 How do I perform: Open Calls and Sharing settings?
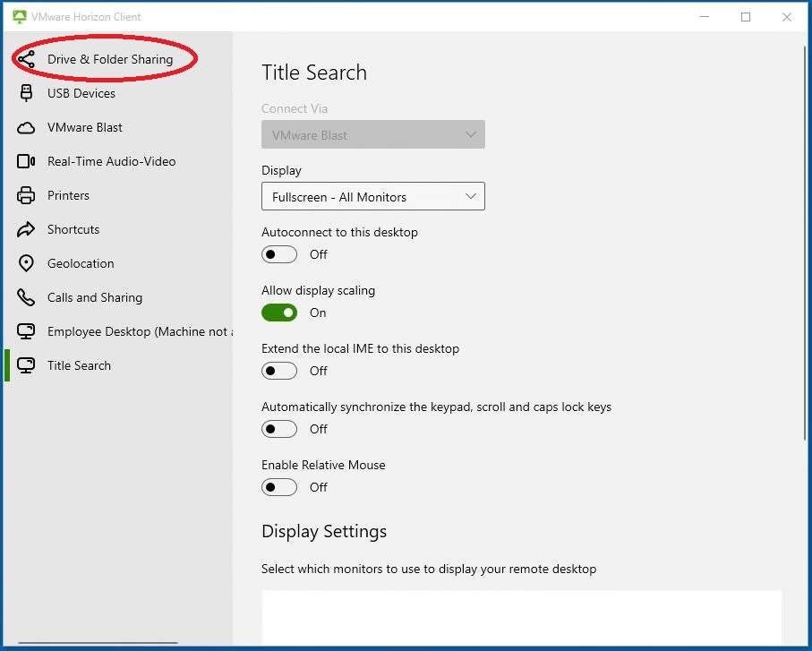tap(118, 297)
